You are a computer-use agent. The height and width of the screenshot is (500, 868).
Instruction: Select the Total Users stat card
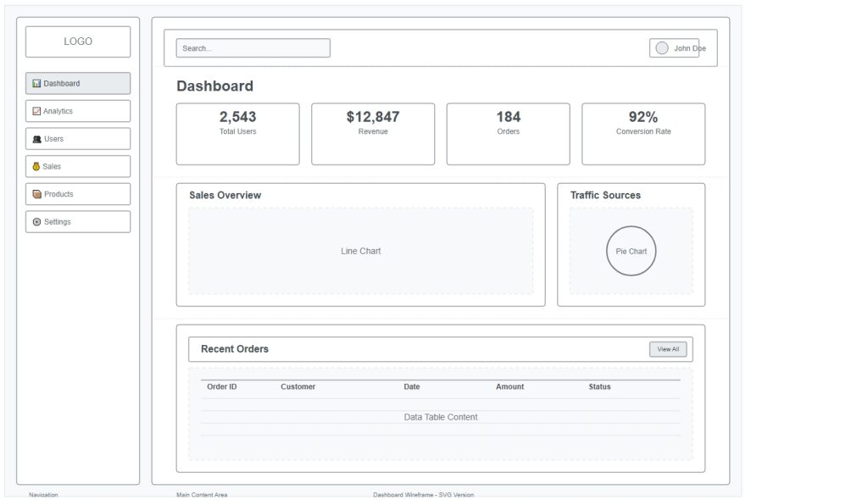[237, 134]
